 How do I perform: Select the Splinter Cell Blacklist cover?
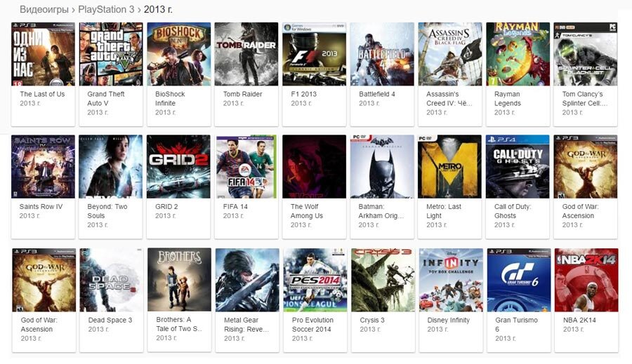586,54
